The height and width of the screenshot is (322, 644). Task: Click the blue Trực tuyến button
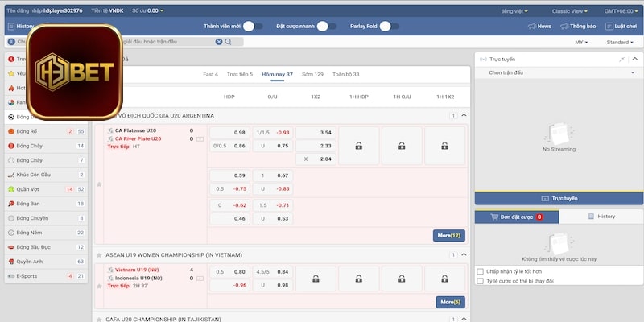coord(559,198)
